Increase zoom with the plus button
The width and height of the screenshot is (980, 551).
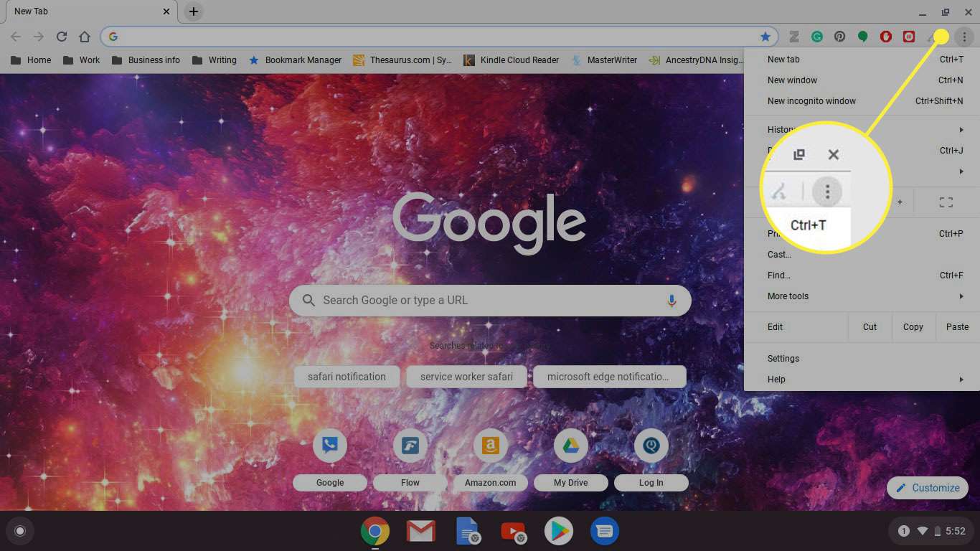tap(900, 202)
